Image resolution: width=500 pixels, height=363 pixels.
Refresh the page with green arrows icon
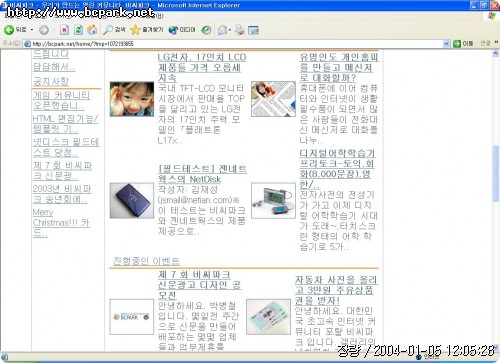(78, 30)
